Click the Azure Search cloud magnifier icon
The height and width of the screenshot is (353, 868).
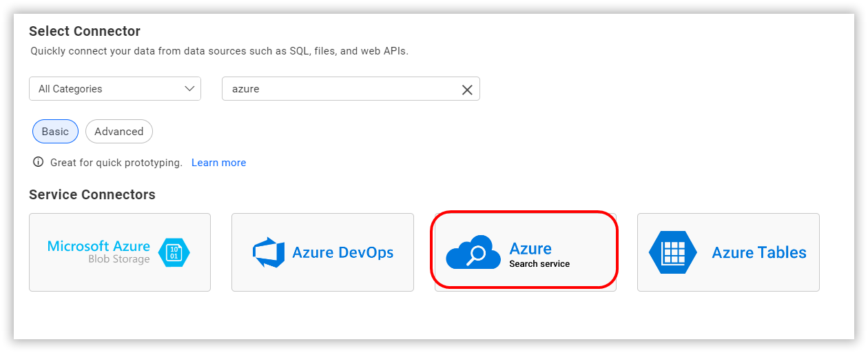(x=473, y=252)
